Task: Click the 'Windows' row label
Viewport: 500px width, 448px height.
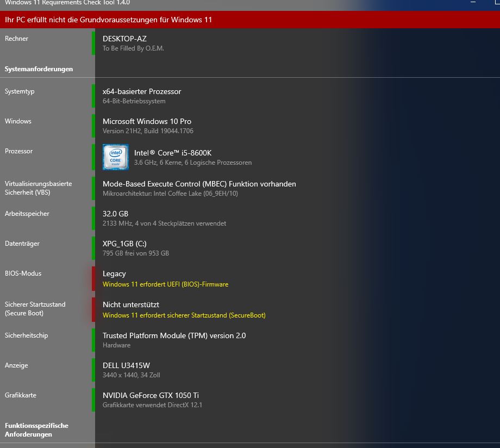Action: 18,121
